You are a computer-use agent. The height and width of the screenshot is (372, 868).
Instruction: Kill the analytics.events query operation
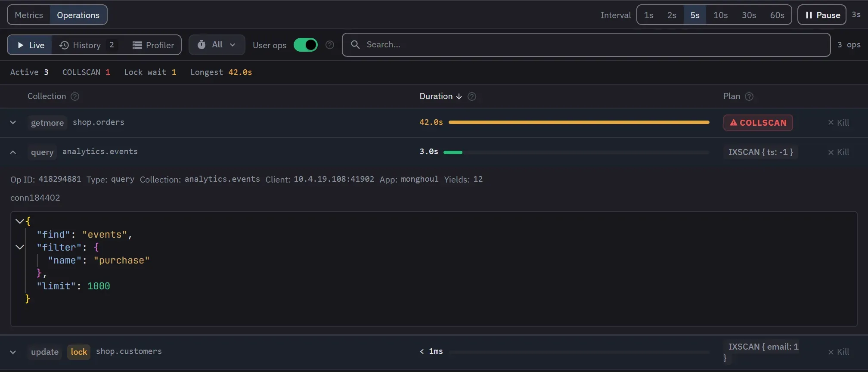pos(838,152)
